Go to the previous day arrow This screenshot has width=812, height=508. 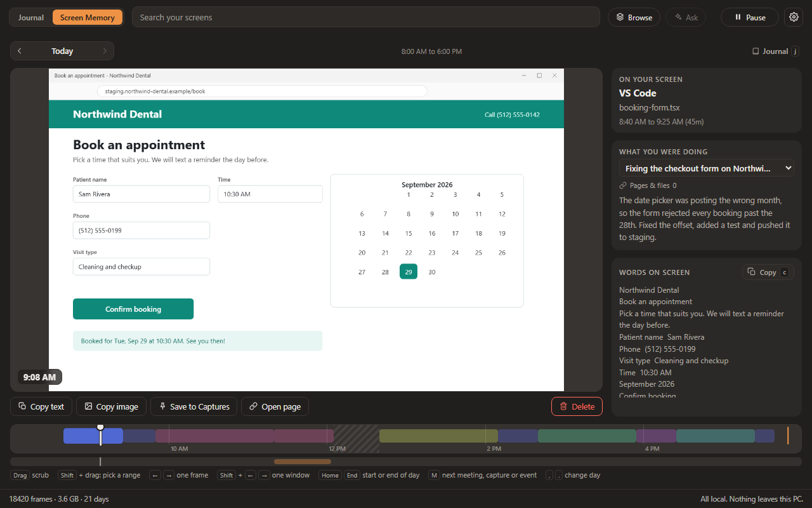click(20, 51)
